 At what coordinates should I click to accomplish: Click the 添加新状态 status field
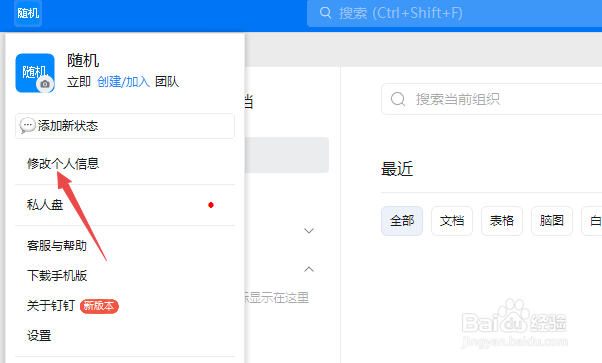pos(125,126)
